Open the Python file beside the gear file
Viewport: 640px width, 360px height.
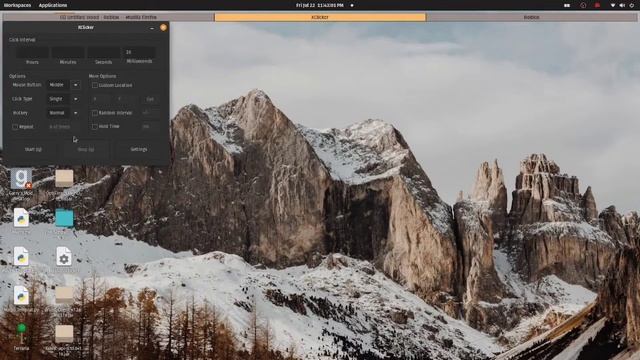click(x=21, y=256)
